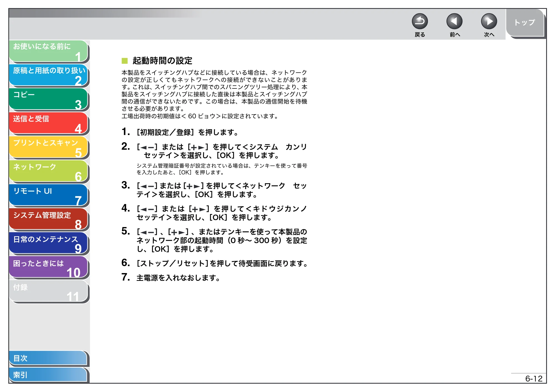Click the 戻る (back) round arrow icon
Screen dimensions: 555x392
[420, 21]
